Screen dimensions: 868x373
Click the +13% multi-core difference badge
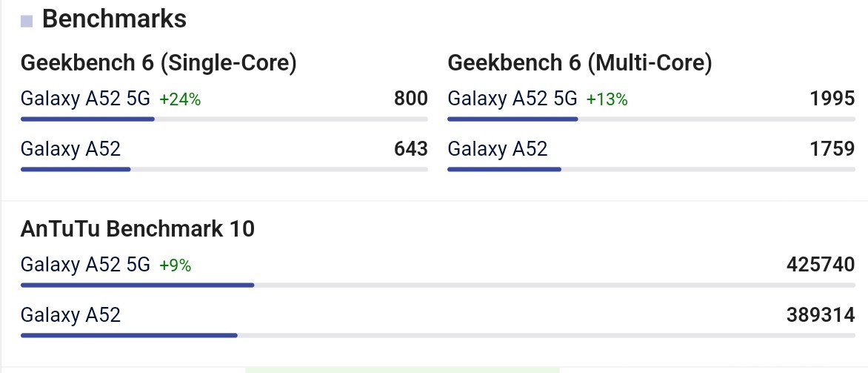coord(607,100)
